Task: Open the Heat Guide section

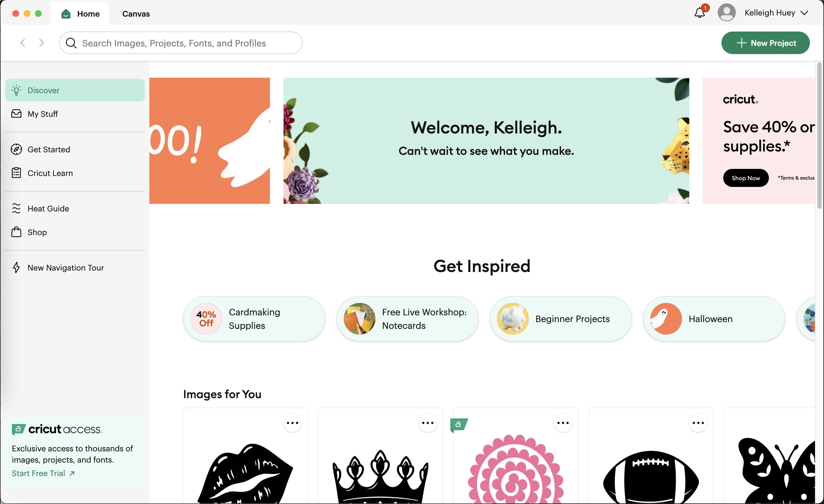Action: click(x=48, y=208)
